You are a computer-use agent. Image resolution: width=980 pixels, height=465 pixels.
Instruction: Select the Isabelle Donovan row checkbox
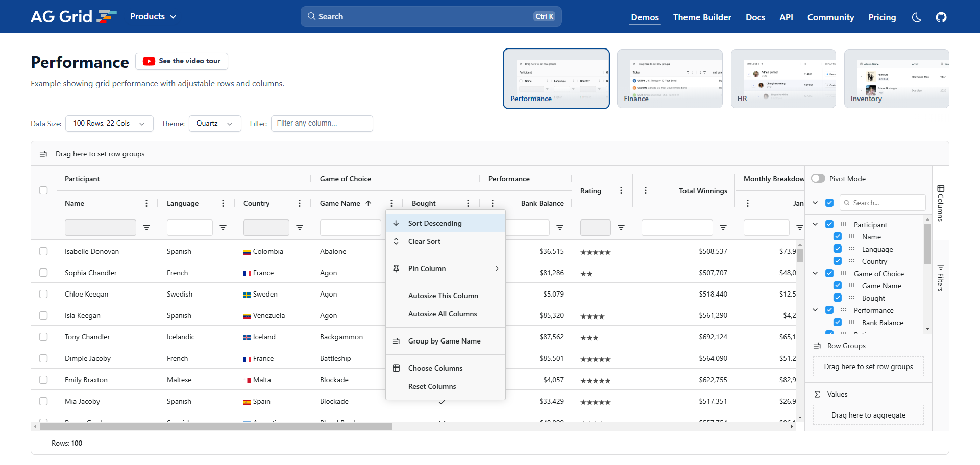pyautogui.click(x=43, y=251)
